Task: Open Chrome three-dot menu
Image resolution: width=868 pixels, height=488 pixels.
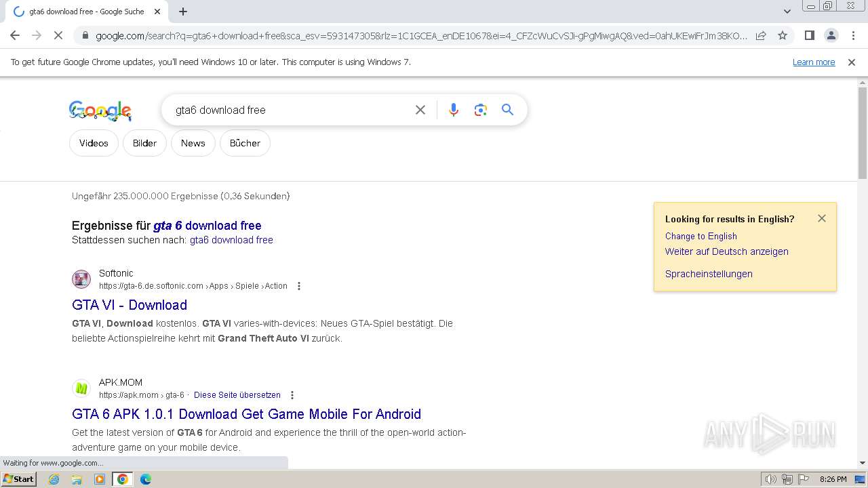Action: coord(853,35)
